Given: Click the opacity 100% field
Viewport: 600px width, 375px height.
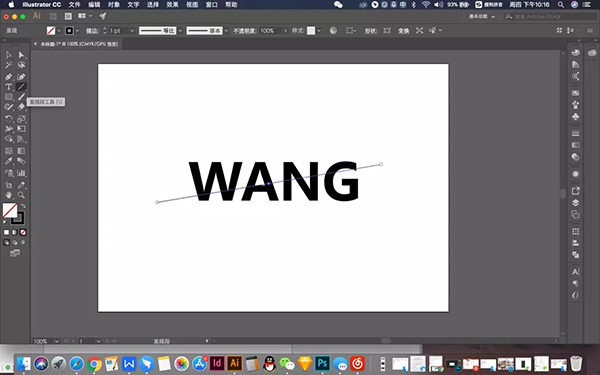Looking at the screenshot, I should [x=270, y=31].
